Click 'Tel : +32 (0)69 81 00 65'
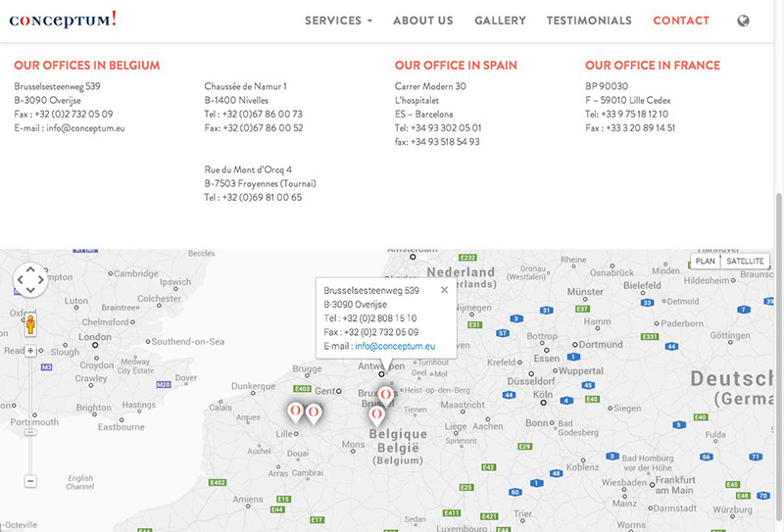Image resolution: width=784 pixels, height=532 pixels. (253, 198)
